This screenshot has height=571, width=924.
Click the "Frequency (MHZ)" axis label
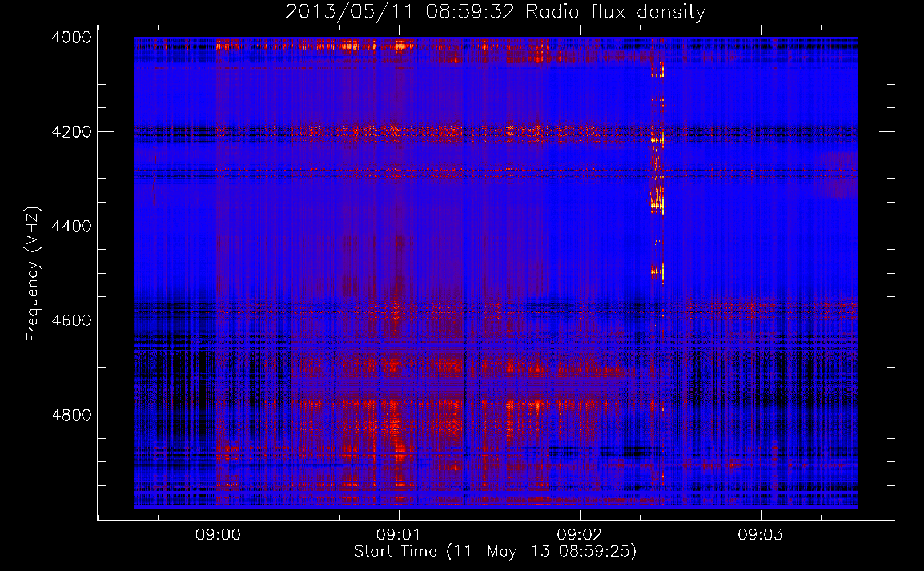click(33, 274)
